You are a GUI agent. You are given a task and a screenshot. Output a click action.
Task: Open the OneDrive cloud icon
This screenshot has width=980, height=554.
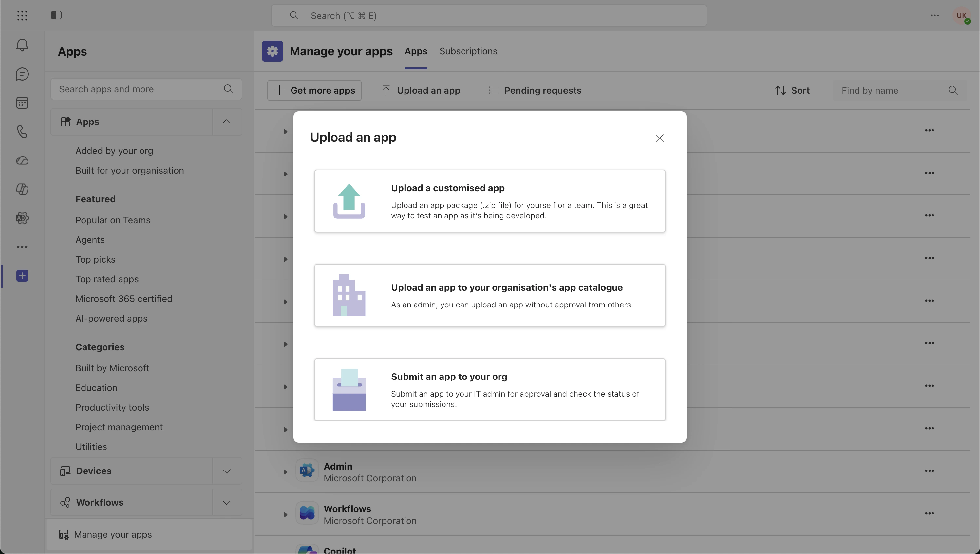[22, 160]
